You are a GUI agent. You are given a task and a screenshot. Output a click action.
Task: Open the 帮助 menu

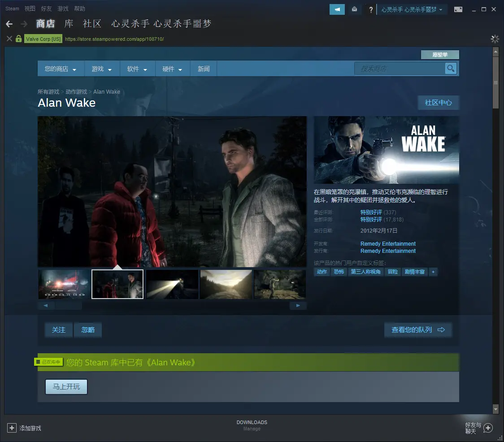coord(79,9)
